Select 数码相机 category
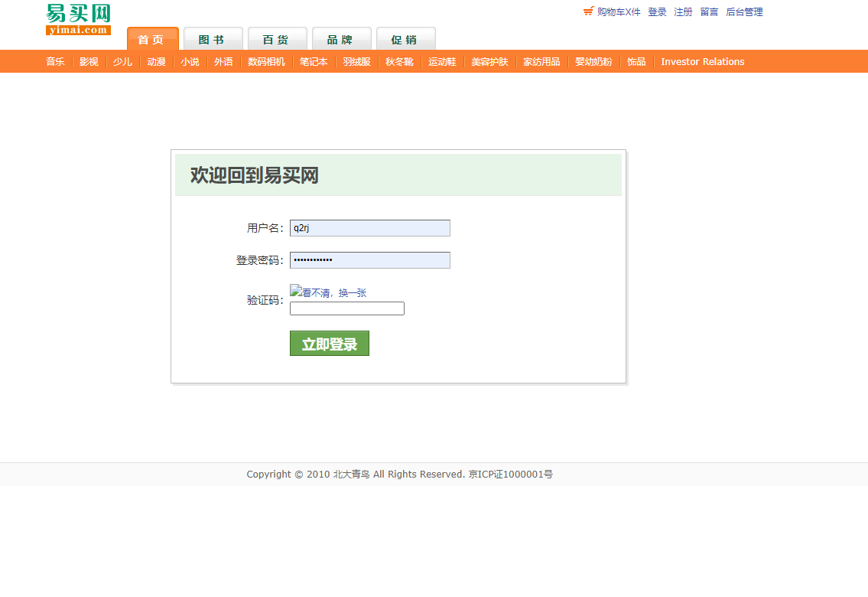868x597 pixels. coord(266,61)
